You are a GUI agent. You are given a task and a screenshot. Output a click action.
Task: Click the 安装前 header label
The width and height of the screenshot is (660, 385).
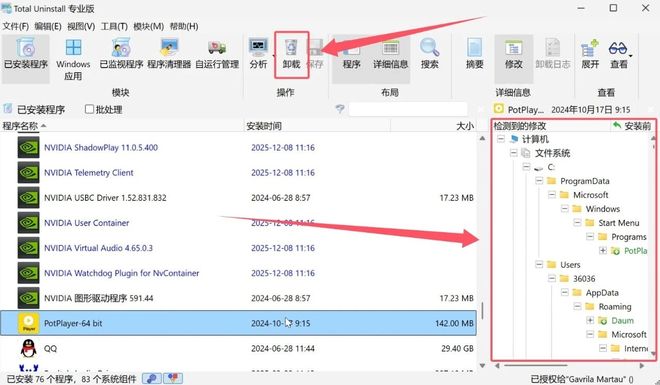[x=638, y=126]
